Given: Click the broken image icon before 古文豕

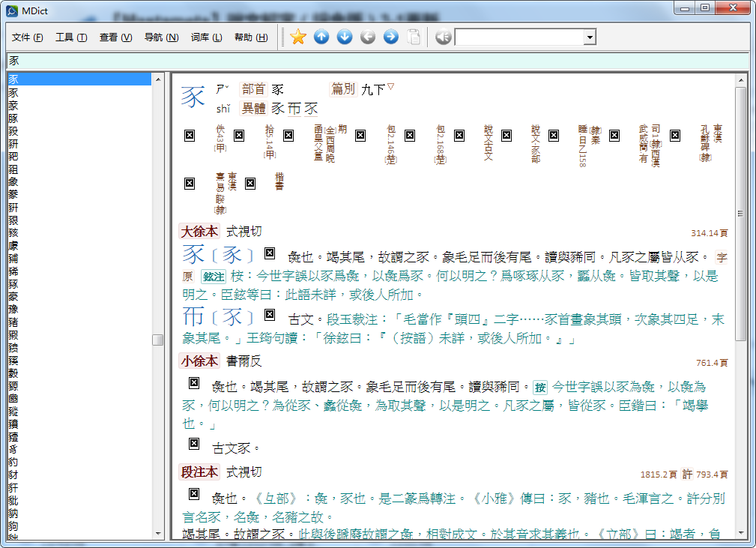Looking at the screenshot, I should pyautogui.click(x=194, y=445).
